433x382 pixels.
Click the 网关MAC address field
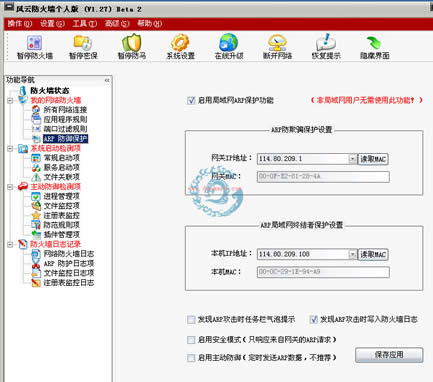click(x=323, y=177)
